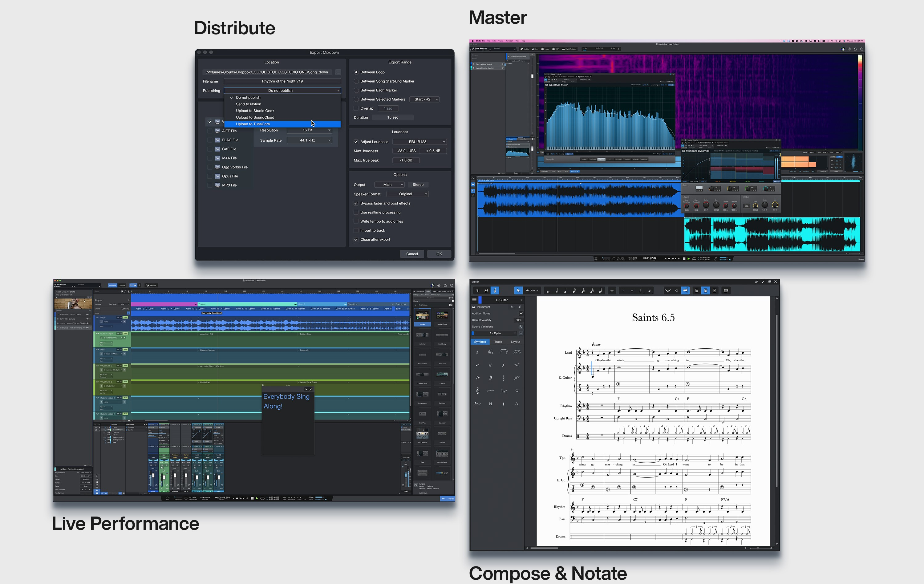Check the FLAC File format box

(210, 140)
